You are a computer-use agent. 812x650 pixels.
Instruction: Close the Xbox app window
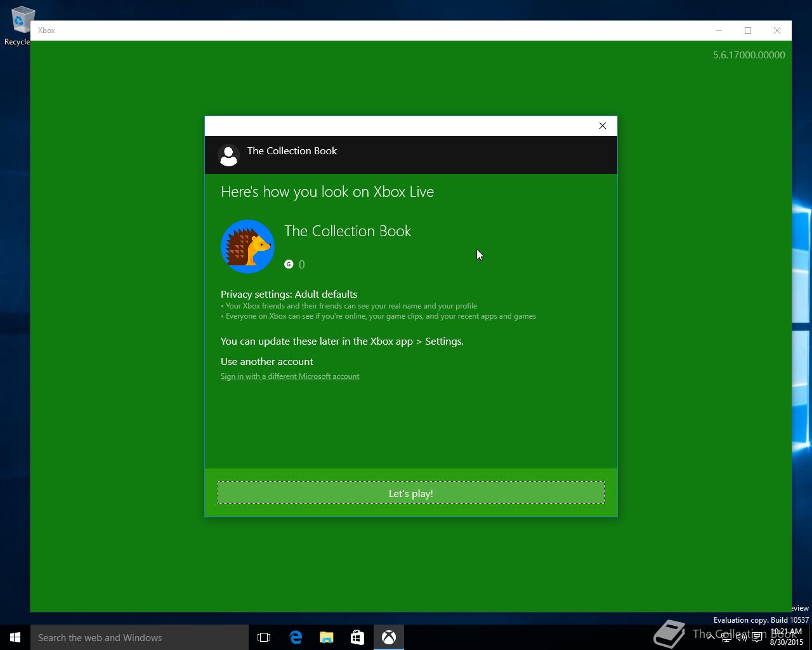777,30
